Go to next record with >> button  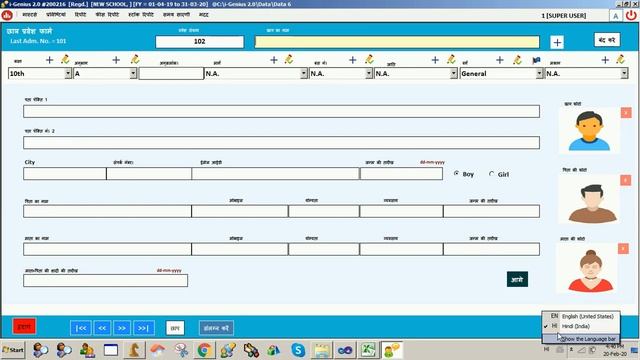122,328
